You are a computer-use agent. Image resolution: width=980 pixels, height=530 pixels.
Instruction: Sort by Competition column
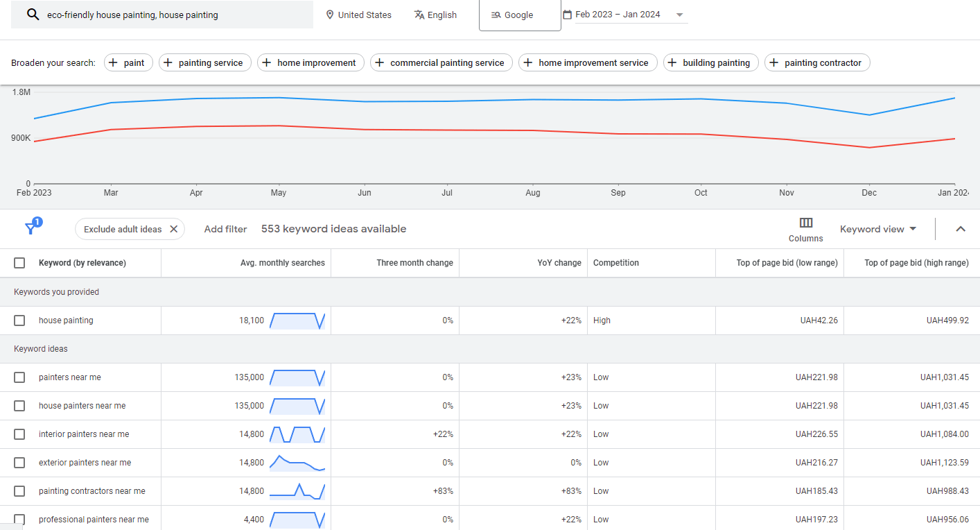click(x=616, y=263)
